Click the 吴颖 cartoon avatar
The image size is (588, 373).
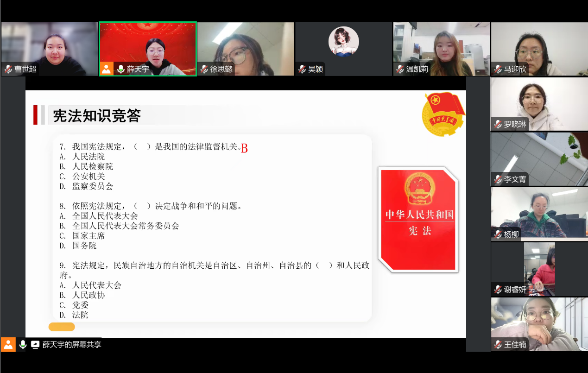(343, 42)
